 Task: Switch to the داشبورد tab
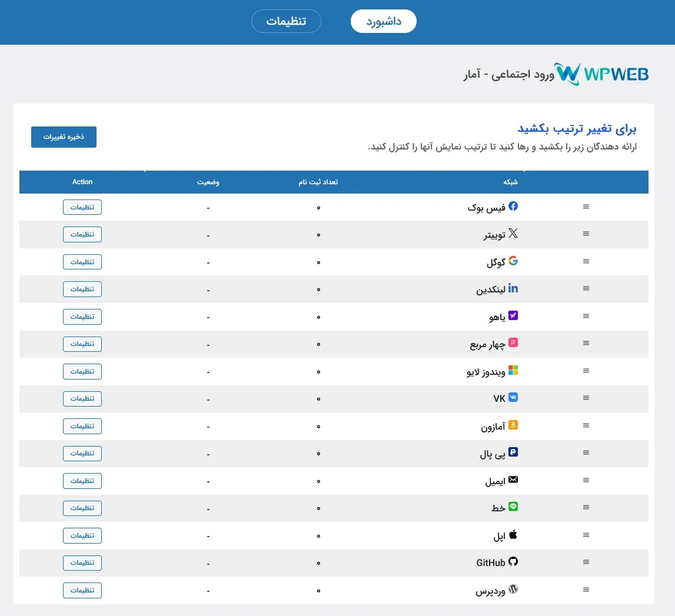384,21
